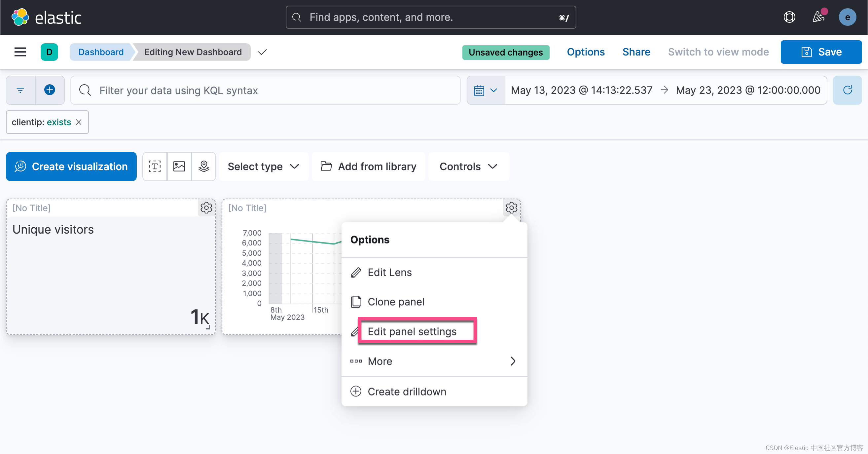Click the start date May 13, 2023
The width and height of the screenshot is (868, 454).
pos(581,90)
